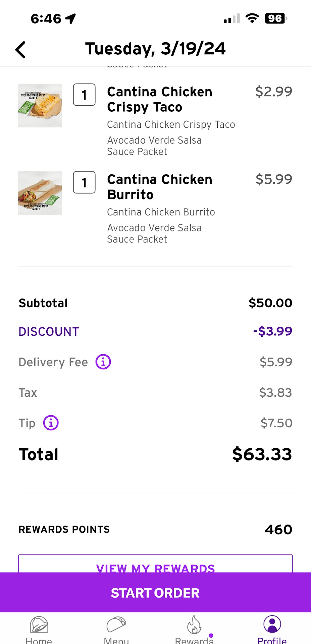Tap the Crispy Taco quantity box
The height and width of the screenshot is (644, 311).
click(84, 95)
